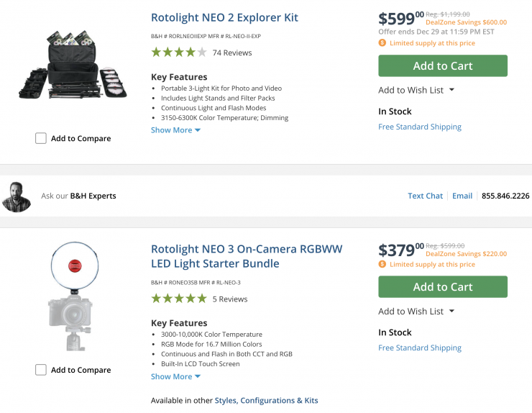Open Add to Wish List dropdown for NEO 2
The height and width of the screenshot is (413, 532).
[416, 90]
